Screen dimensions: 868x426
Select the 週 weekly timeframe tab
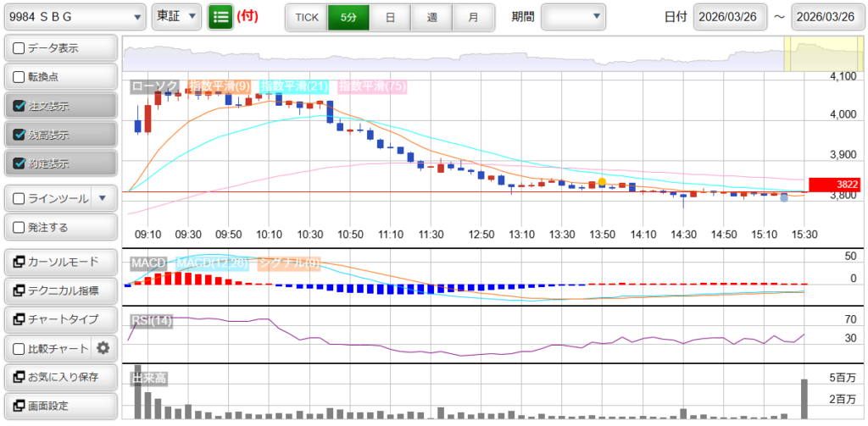tap(431, 16)
